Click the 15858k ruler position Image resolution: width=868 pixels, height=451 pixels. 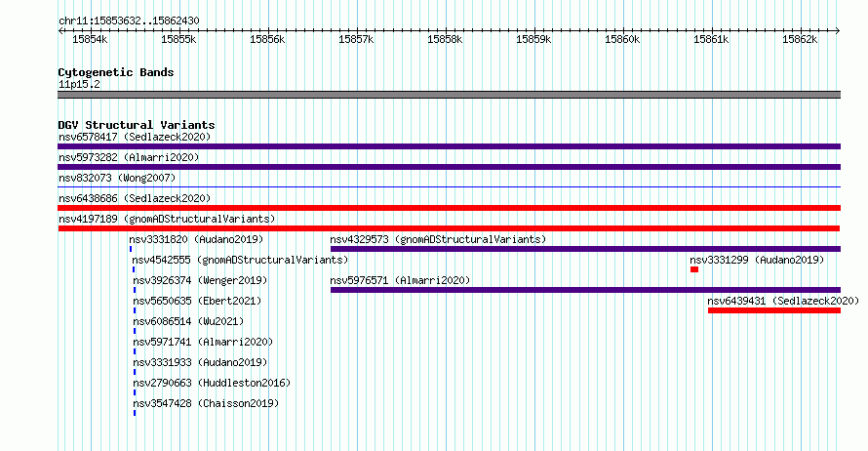tap(445, 39)
